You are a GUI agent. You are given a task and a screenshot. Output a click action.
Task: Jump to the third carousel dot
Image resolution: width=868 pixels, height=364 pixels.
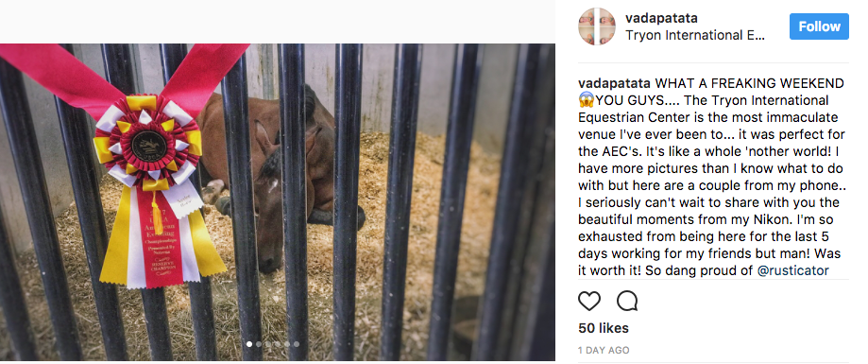(x=268, y=344)
